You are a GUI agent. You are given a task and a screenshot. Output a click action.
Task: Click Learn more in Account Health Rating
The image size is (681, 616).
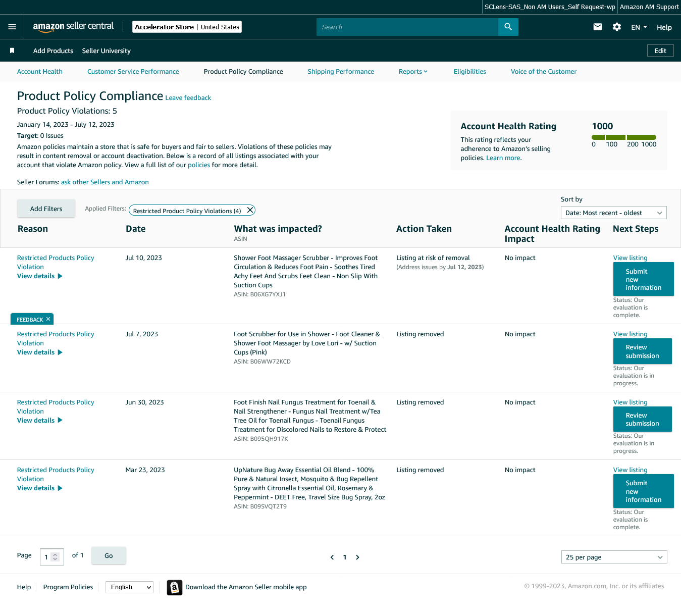tap(503, 158)
